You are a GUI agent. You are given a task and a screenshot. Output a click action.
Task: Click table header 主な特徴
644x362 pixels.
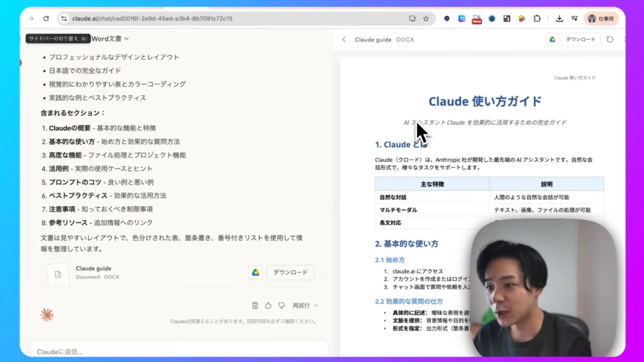432,184
